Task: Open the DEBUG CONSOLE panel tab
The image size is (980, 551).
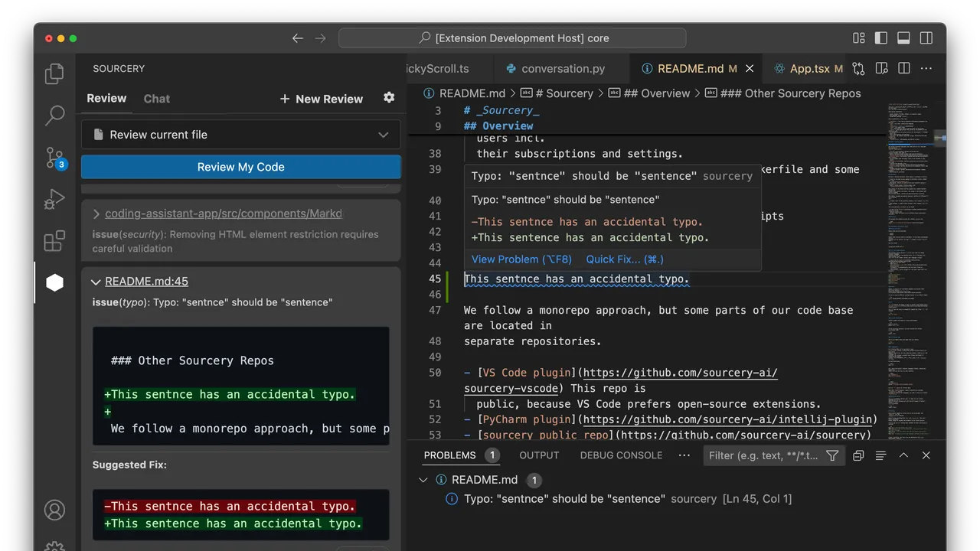Action: tap(621, 455)
